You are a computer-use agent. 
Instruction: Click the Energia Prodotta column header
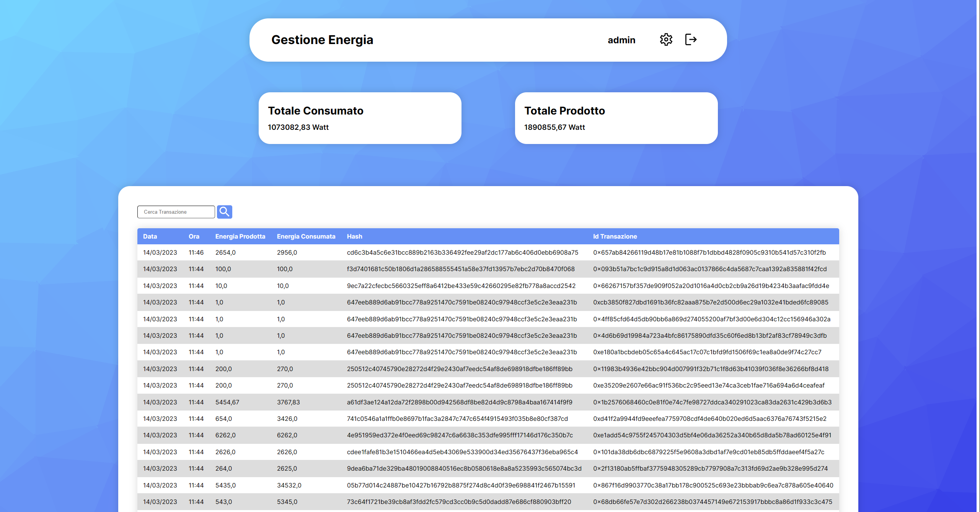(240, 236)
